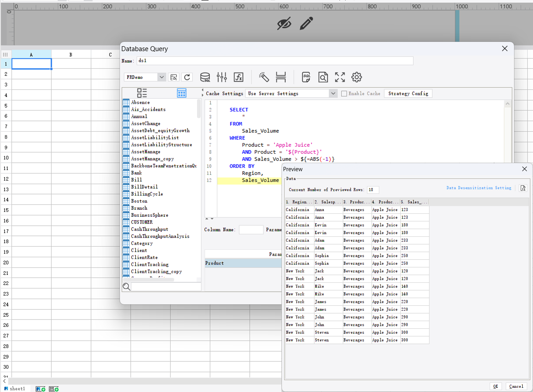533x392 pixels.
Task: Select the ClientTracking_copy table
Action: click(156, 271)
